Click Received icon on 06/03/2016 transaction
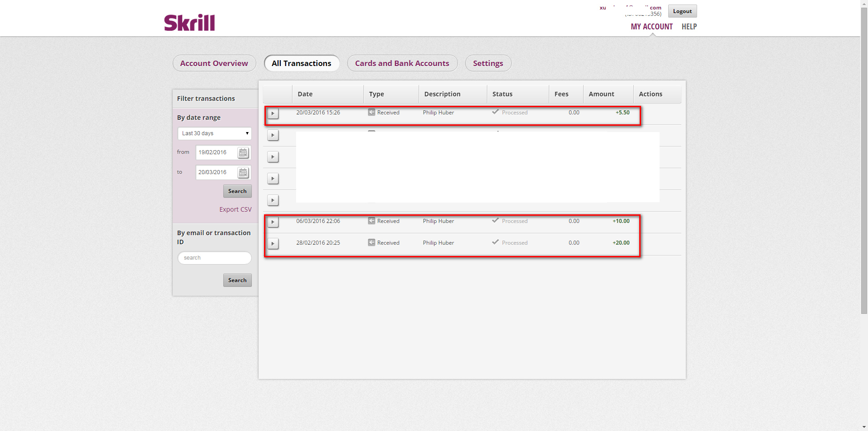Screen dimensions: 868x431 (x=372, y=221)
